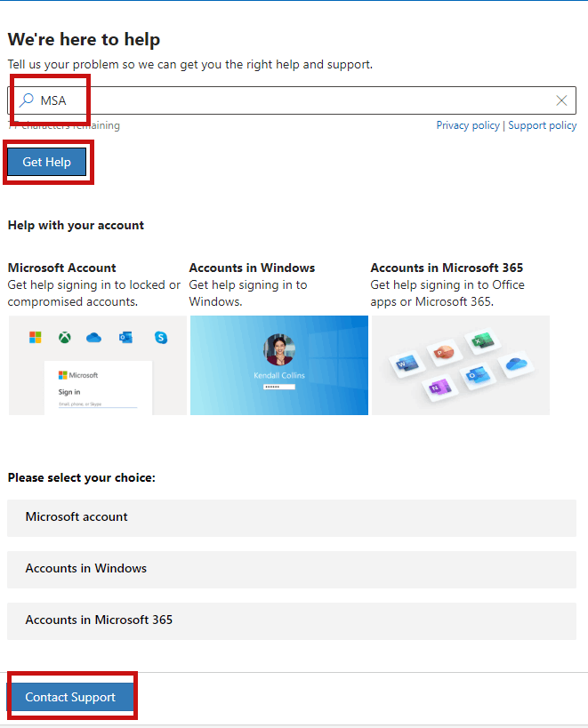Click the magnifier search icon

(27, 100)
